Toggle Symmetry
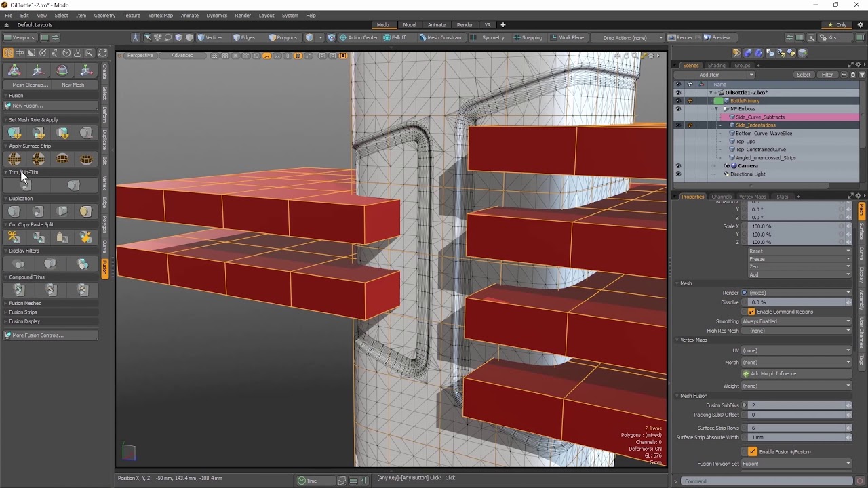The width and height of the screenshot is (868, 488). pyautogui.click(x=488, y=37)
